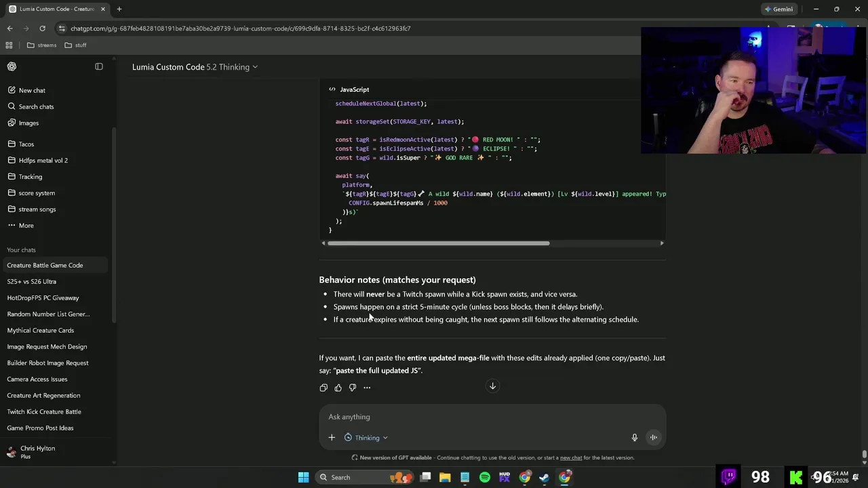Image resolution: width=868 pixels, height=488 pixels.
Task: Open the stuff bookmark folder
Action: [75, 45]
